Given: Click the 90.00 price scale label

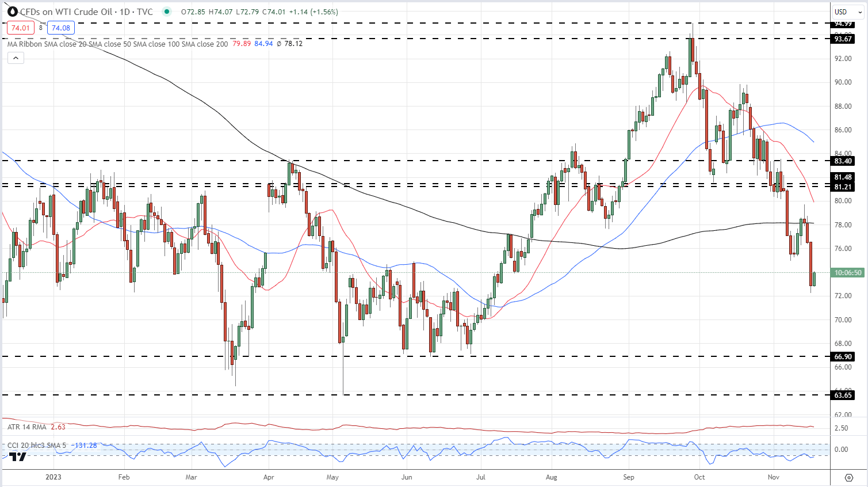Looking at the screenshot, I should click(843, 82).
